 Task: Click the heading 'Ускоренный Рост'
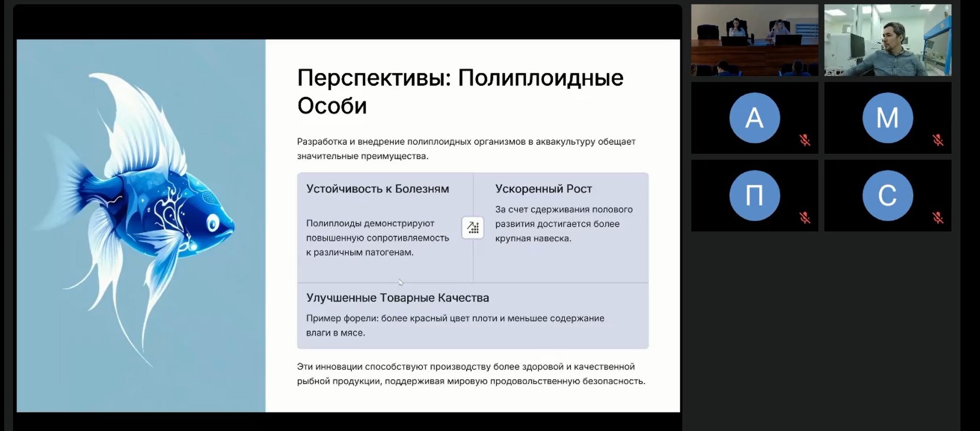coord(543,189)
